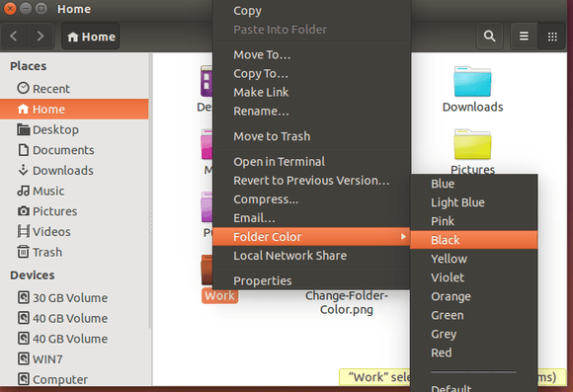Click the Desktop folder sidebar icon
The height and width of the screenshot is (392, 573).
pyautogui.click(x=24, y=129)
